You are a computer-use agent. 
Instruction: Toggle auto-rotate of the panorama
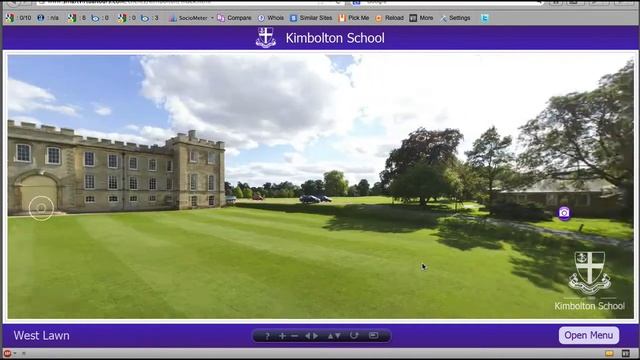[354, 336]
